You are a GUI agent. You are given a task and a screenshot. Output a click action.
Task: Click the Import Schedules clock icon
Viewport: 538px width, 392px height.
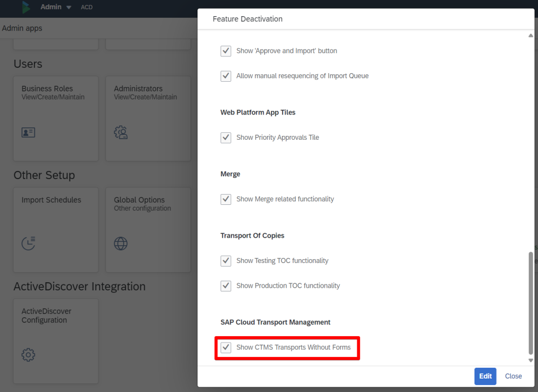click(x=29, y=243)
